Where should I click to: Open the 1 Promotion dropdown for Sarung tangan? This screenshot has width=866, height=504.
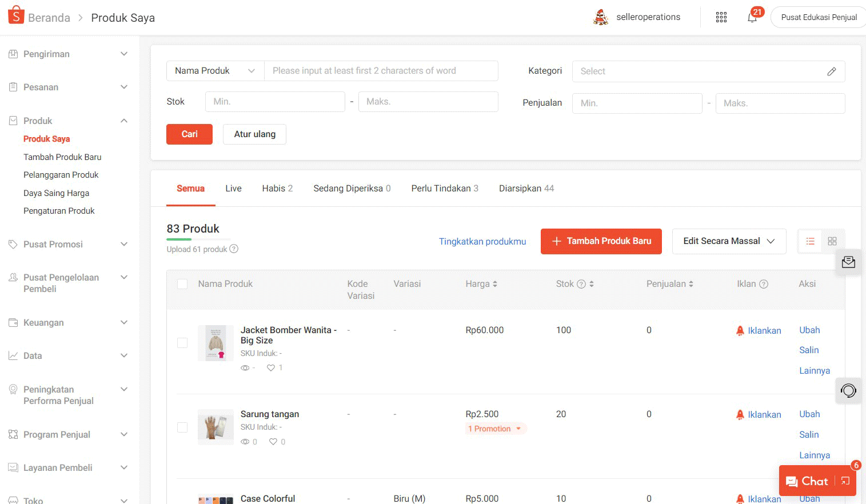[x=495, y=428]
